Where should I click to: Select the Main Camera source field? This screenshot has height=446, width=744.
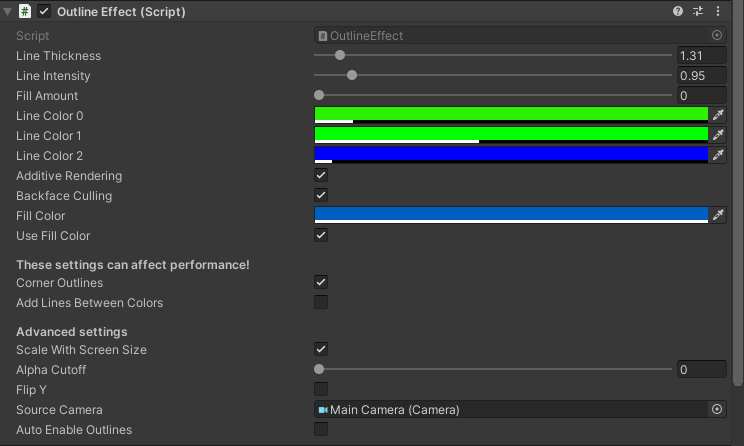(x=512, y=409)
